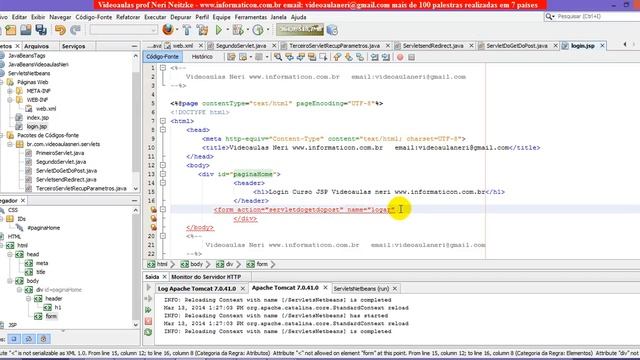Image resolution: width=640 pixels, height=360 pixels.
Task: Select #paginaHome in navigator
Action: point(43,228)
